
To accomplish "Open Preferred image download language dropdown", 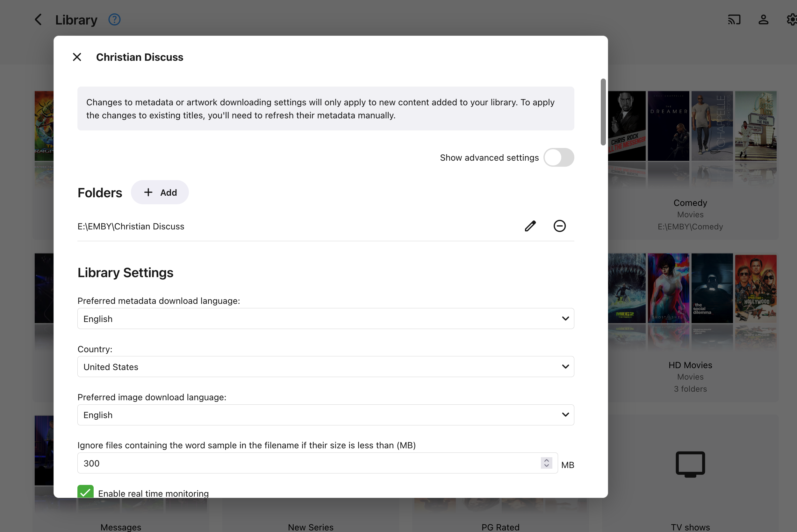I will [x=325, y=415].
